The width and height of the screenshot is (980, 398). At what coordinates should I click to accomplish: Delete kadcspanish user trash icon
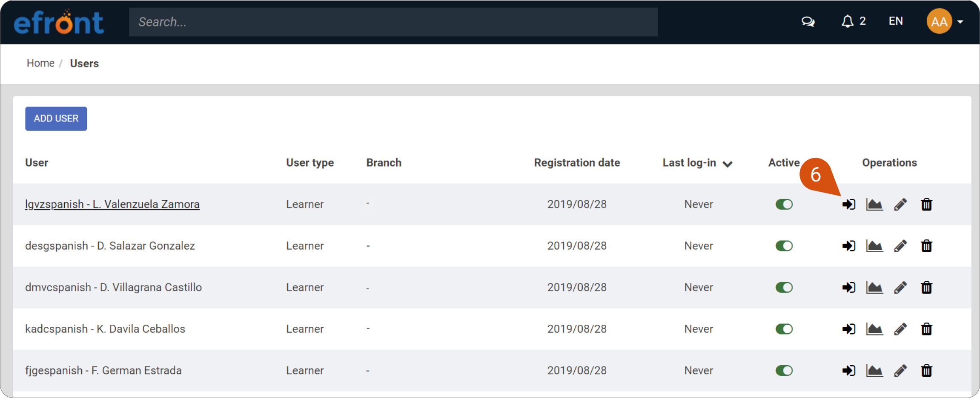(926, 329)
